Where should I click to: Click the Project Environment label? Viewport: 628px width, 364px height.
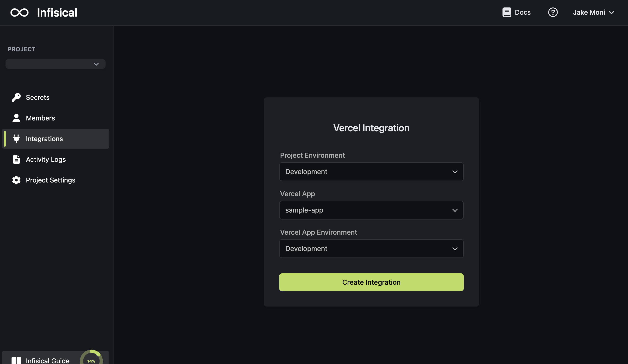click(312, 156)
